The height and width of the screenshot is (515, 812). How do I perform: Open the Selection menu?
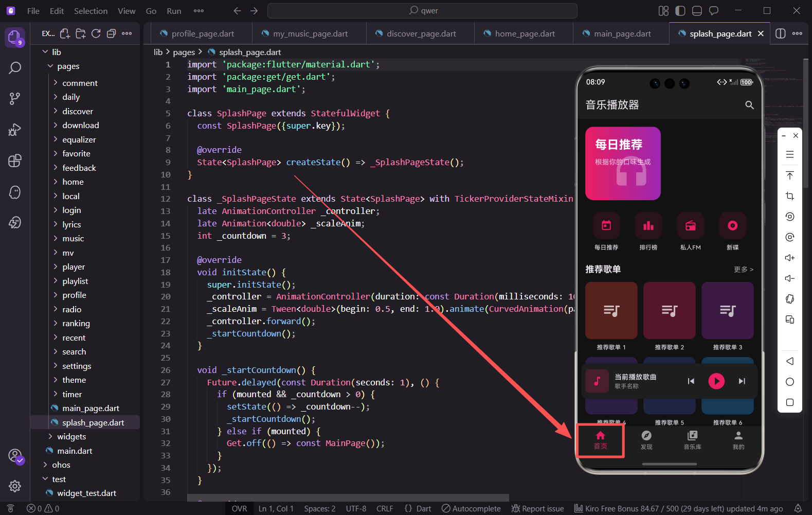(91, 11)
